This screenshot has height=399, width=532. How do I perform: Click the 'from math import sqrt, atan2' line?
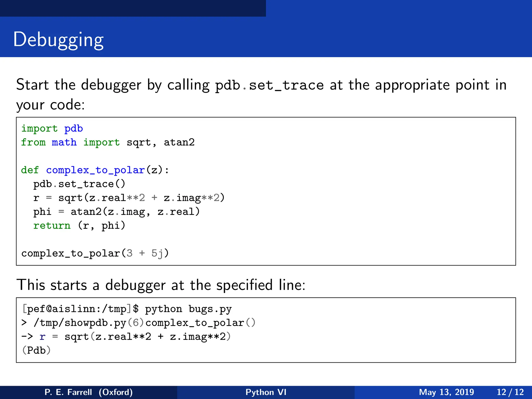(x=108, y=142)
